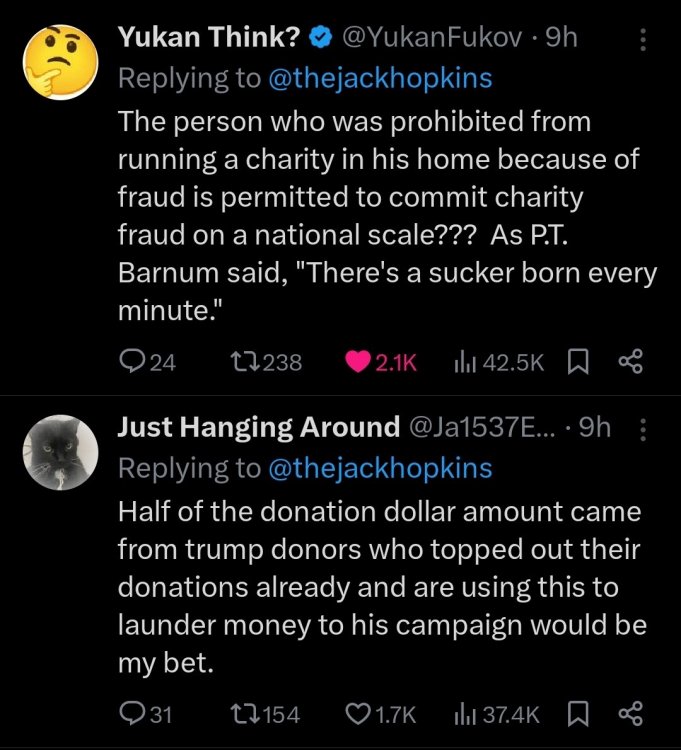Share Yukan Think's tweet

[x=630, y=362]
